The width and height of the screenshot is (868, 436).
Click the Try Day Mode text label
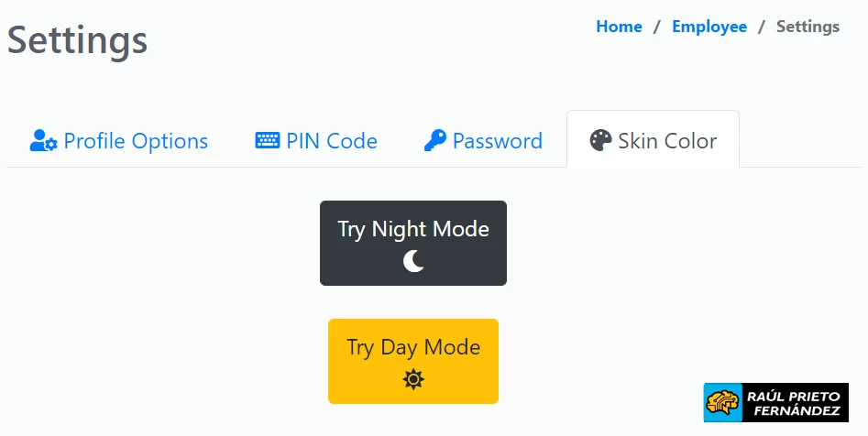(413, 347)
